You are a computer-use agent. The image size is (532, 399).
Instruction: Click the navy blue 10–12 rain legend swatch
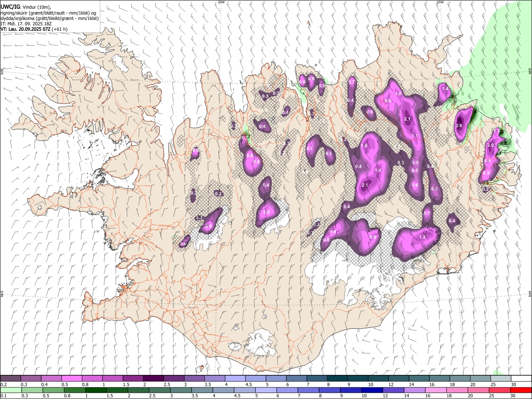coord(372,390)
